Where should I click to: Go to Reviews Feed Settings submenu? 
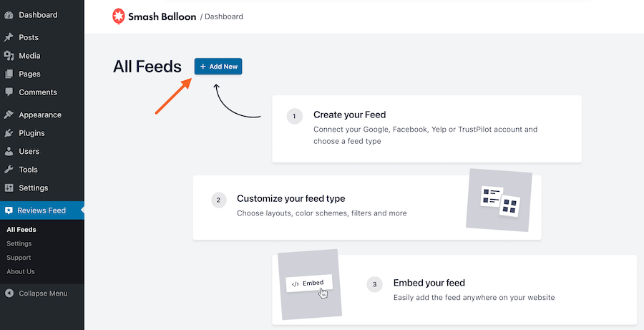click(x=19, y=243)
